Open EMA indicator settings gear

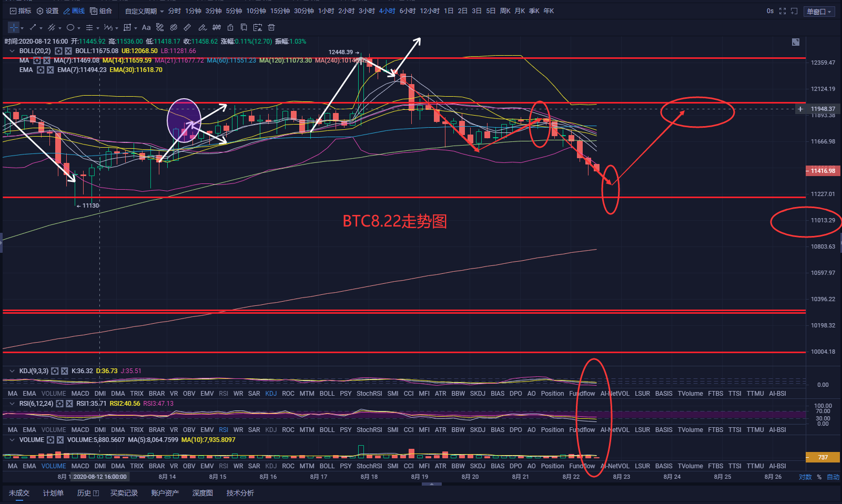click(40, 70)
